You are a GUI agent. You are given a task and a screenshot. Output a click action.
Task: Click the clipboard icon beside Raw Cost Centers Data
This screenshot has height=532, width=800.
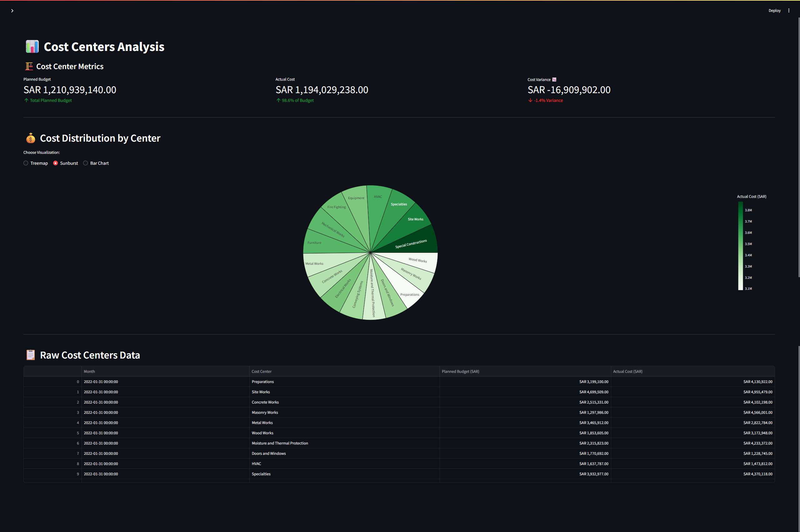31,355
